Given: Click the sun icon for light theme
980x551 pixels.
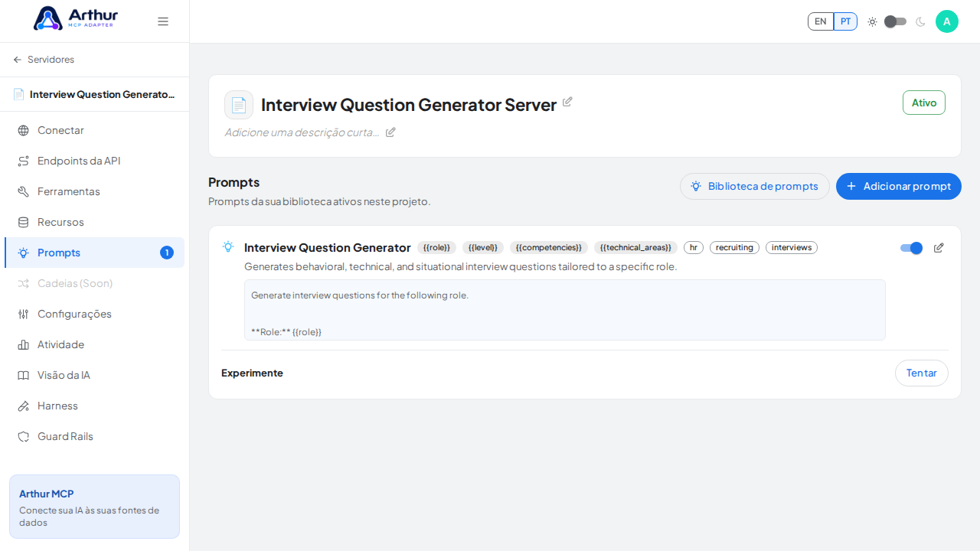Looking at the screenshot, I should coord(872,21).
